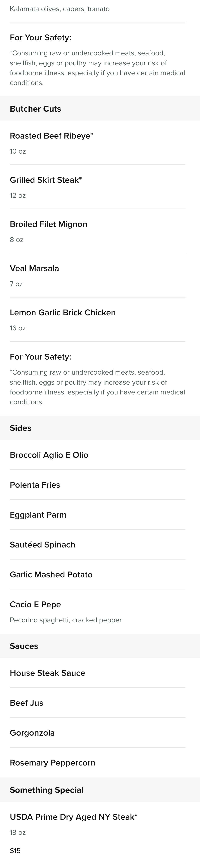Select the Polenta Fries side
The height and width of the screenshot is (868, 200).
click(x=97, y=485)
